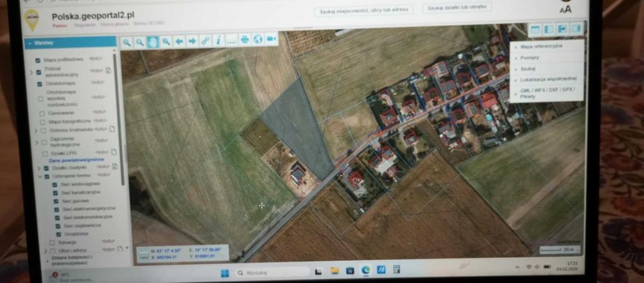Uncheck Ortofotomapa layer
The image size is (644, 283).
(39, 84)
